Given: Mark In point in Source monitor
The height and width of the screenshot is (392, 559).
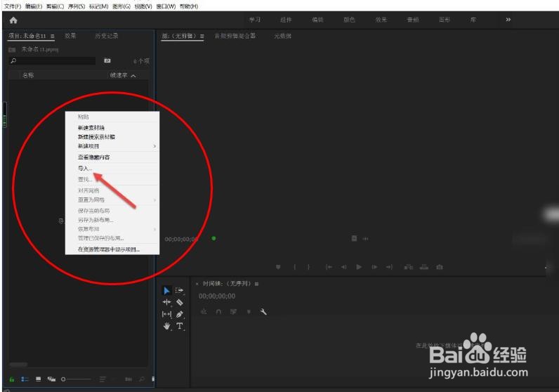Looking at the screenshot, I should coord(294,267).
